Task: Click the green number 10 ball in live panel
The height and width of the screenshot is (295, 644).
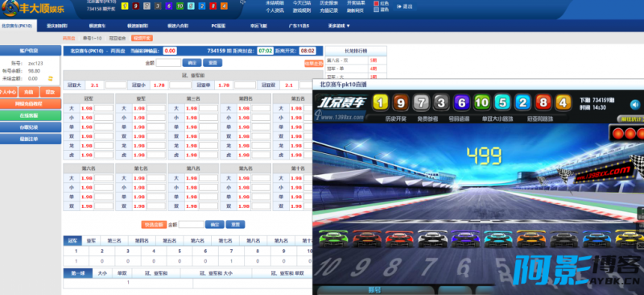Action: coord(481,103)
